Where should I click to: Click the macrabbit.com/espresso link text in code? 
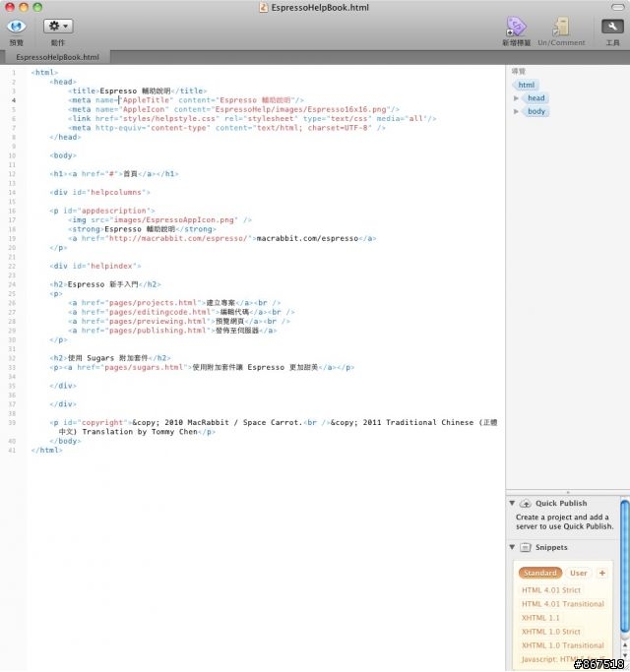tap(307, 238)
